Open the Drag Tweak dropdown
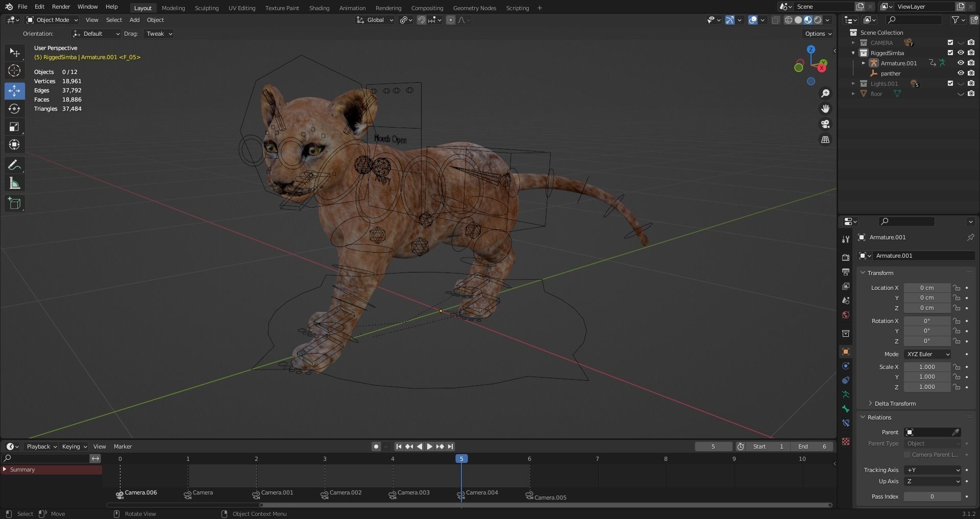 click(x=159, y=34)
